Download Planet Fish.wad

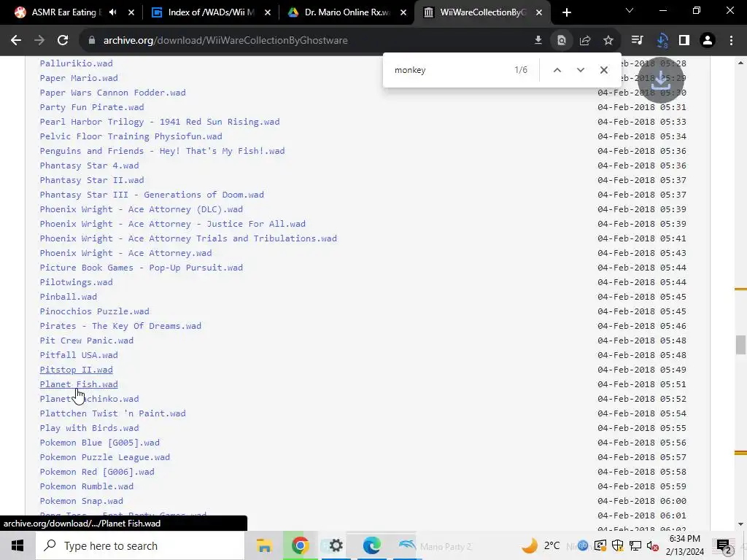pos(79,384)
